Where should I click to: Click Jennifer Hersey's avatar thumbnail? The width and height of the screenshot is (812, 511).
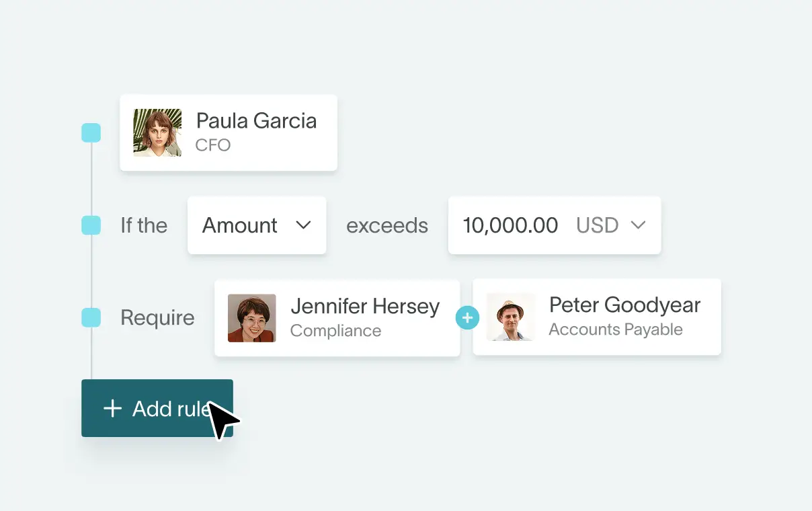251,317
